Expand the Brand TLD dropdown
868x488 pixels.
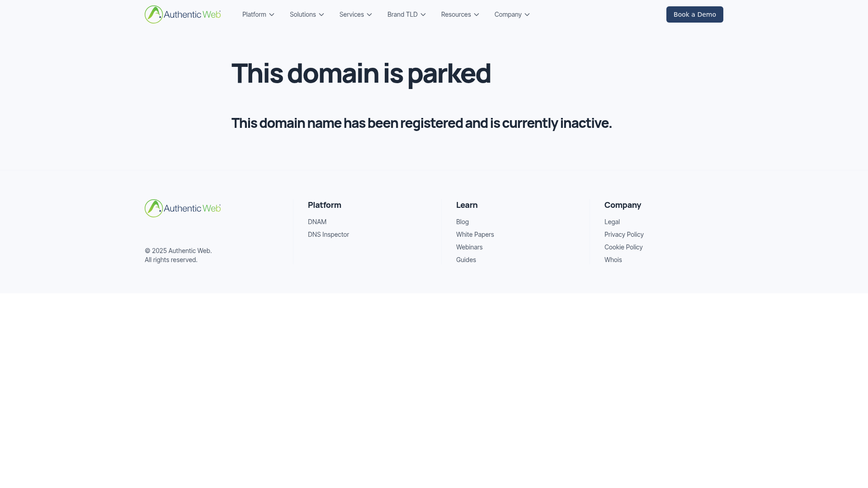406,14
